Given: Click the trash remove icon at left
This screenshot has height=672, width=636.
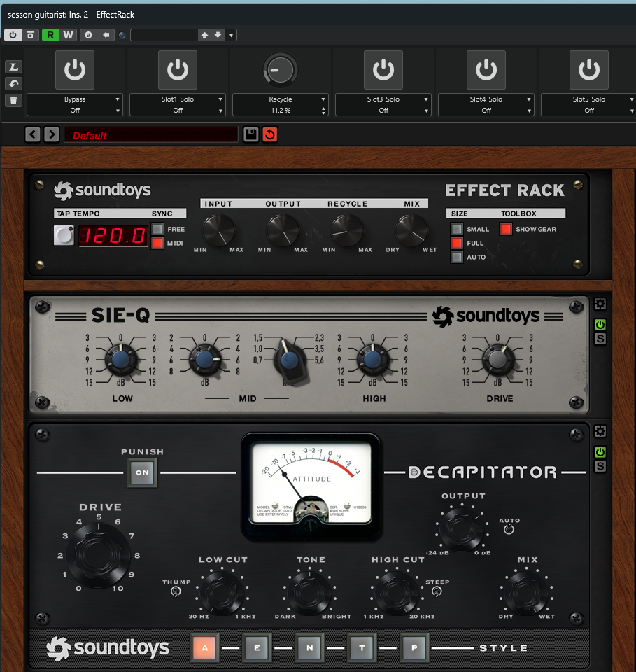Looking at the screenshot, I should click(14, 101).
